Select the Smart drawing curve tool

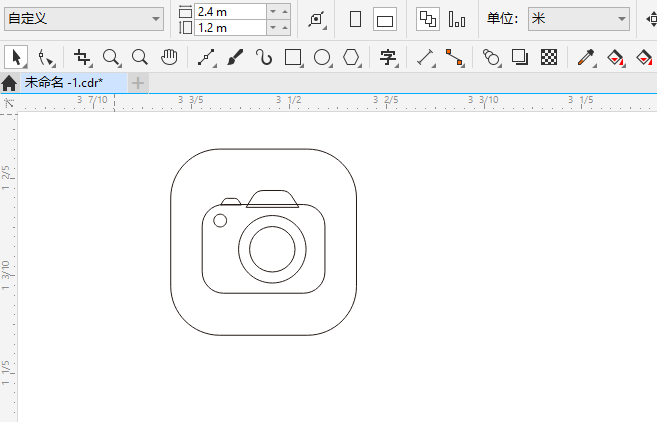[264, 57]
